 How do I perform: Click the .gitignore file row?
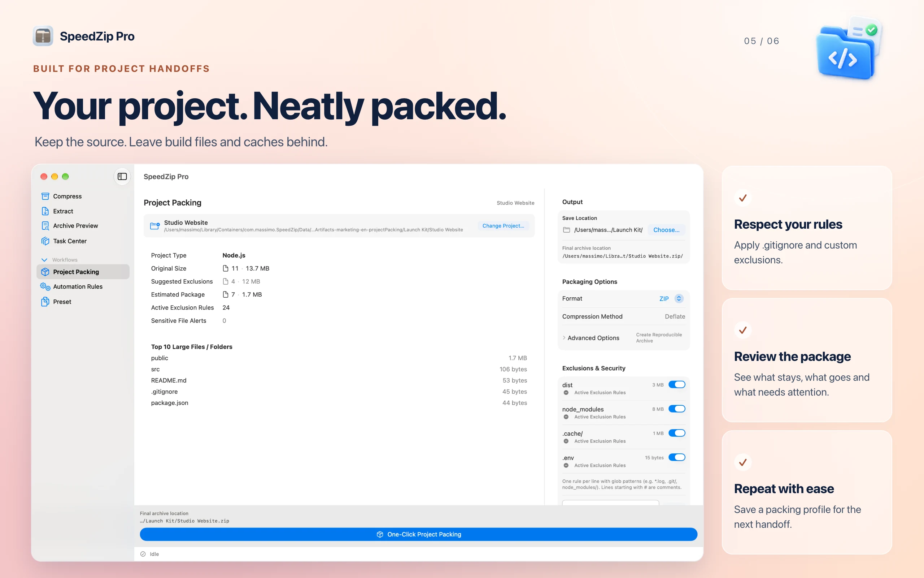click(339, 392)
